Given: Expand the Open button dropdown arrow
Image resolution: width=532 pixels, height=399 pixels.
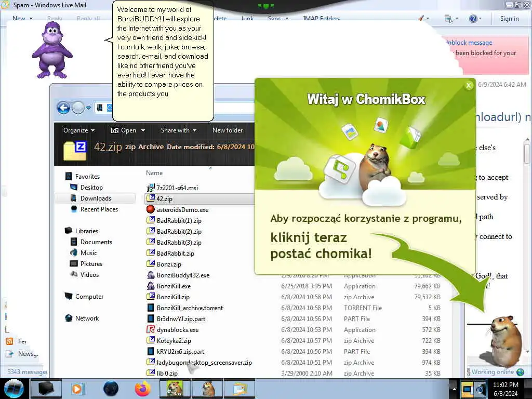Looking at the screenshot, I should (143, 130).
